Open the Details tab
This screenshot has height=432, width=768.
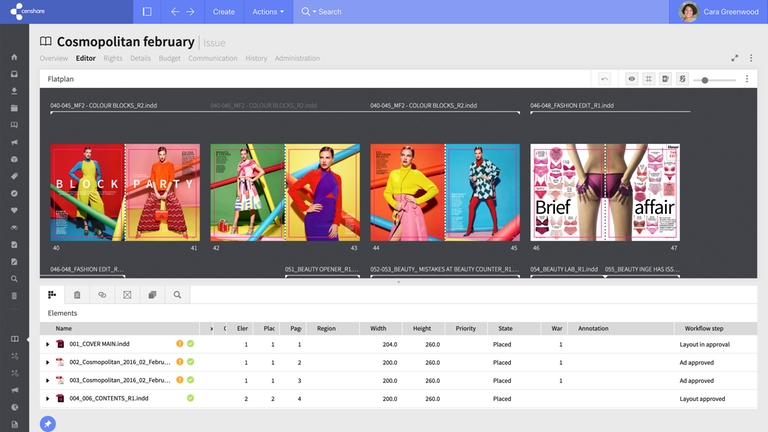click(141, 58)
